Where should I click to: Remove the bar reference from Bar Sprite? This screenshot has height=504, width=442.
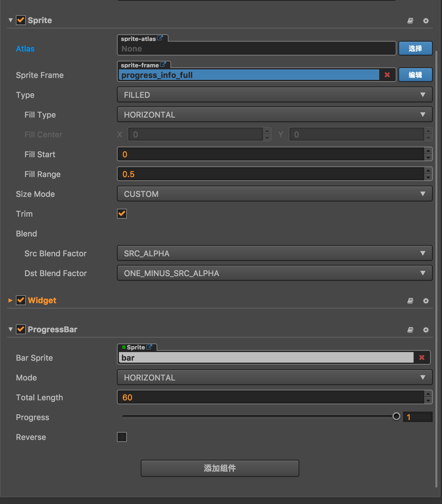[x=422, y=358]
